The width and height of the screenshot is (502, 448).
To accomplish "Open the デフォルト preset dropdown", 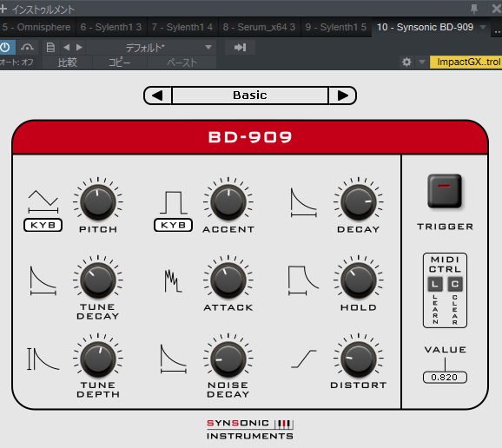I will [x=151, y=48].
